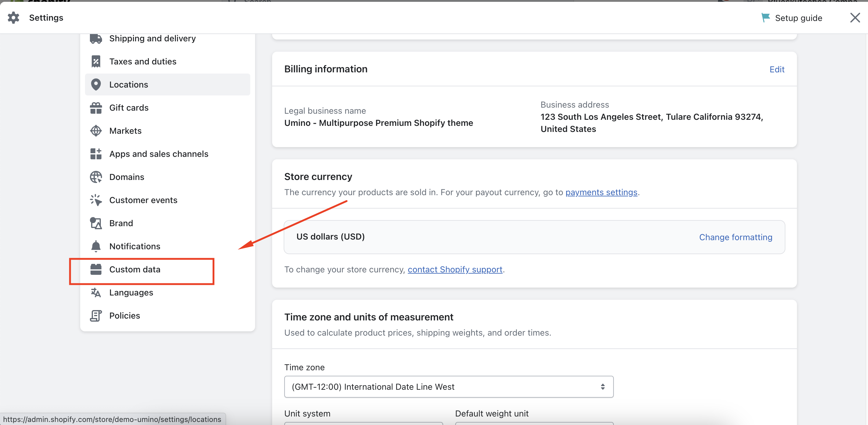868x425 pixels.
Task: Open Brand settings page
Action: click(121, 223)
